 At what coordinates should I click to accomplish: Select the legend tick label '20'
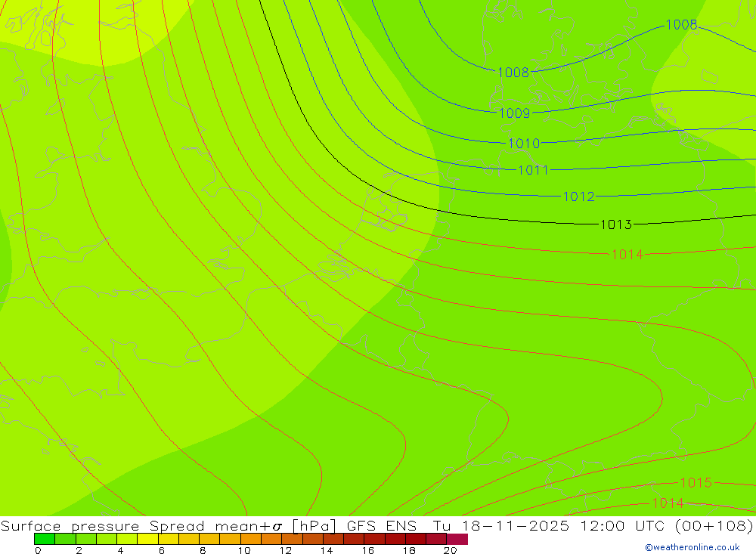(x=451, y=550)
